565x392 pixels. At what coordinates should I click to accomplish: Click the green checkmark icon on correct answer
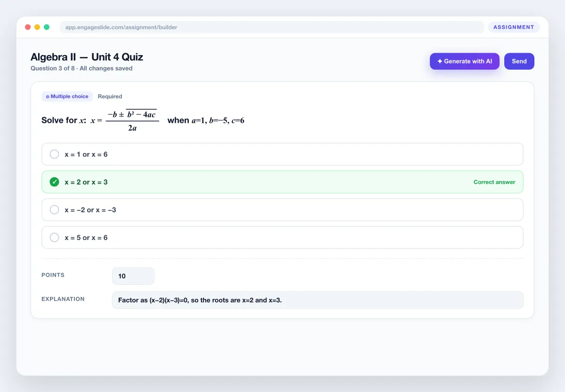pos(55,182)
